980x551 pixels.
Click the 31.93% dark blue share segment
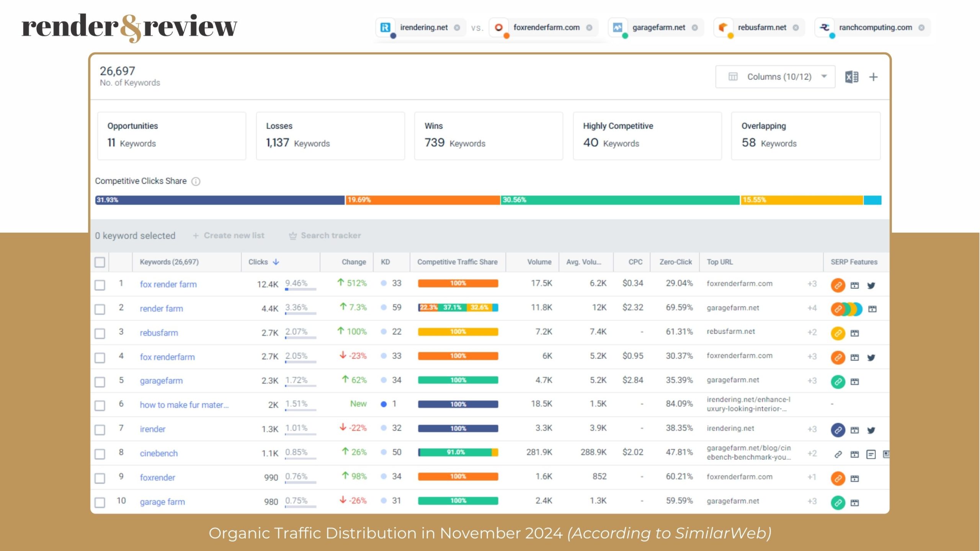click(220, 200)
